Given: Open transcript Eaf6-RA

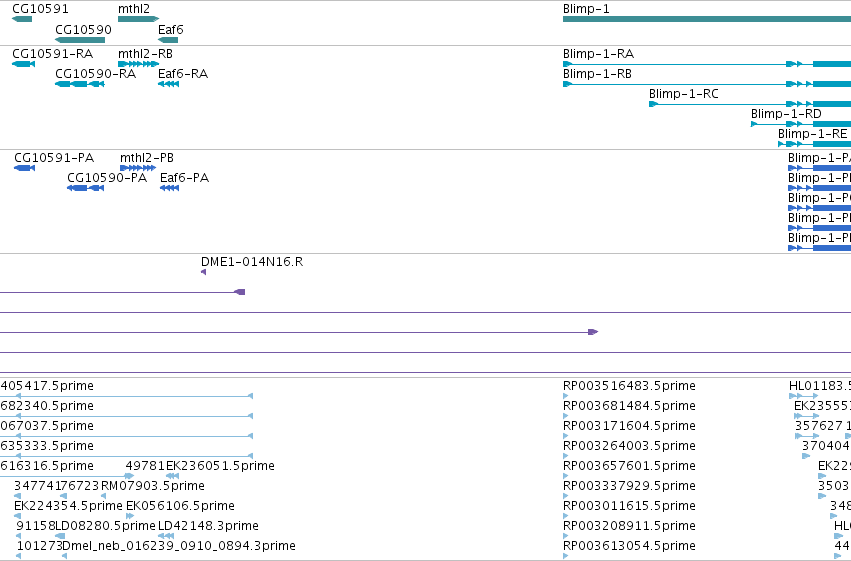Looking at the screenshot, I should (x=168, y=84).
